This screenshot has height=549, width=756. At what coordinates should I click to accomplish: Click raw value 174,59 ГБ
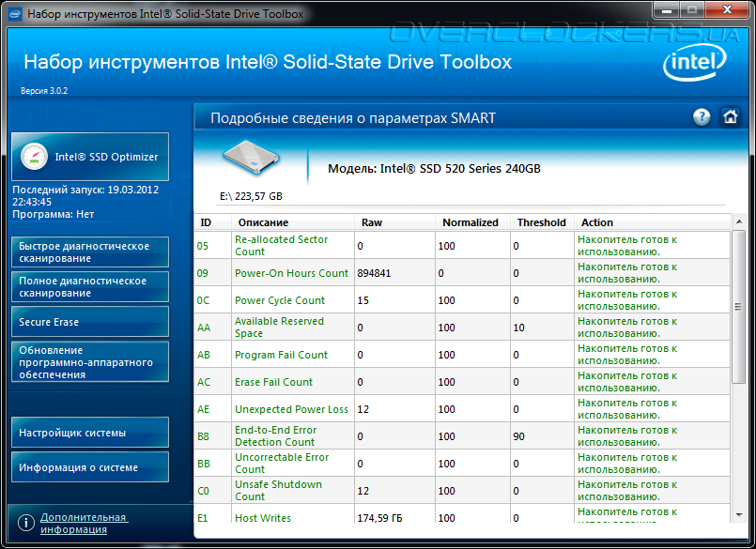click(x=379, y=518)
